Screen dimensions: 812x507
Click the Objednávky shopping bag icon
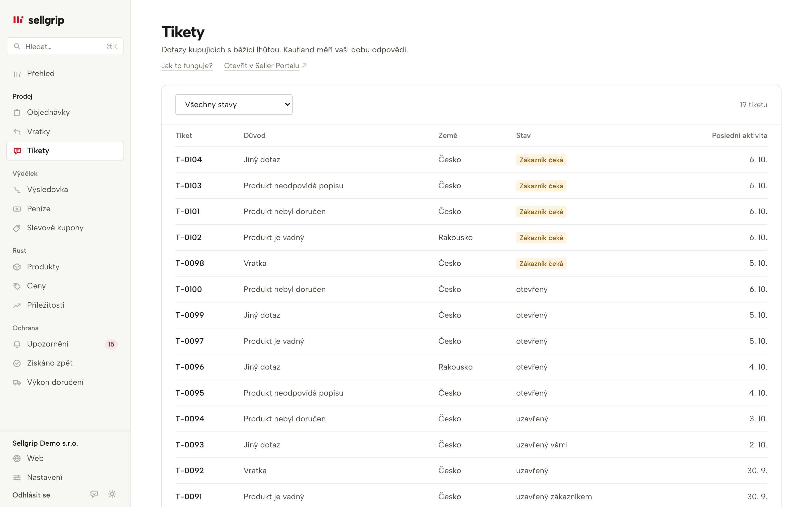pos(17,113)
